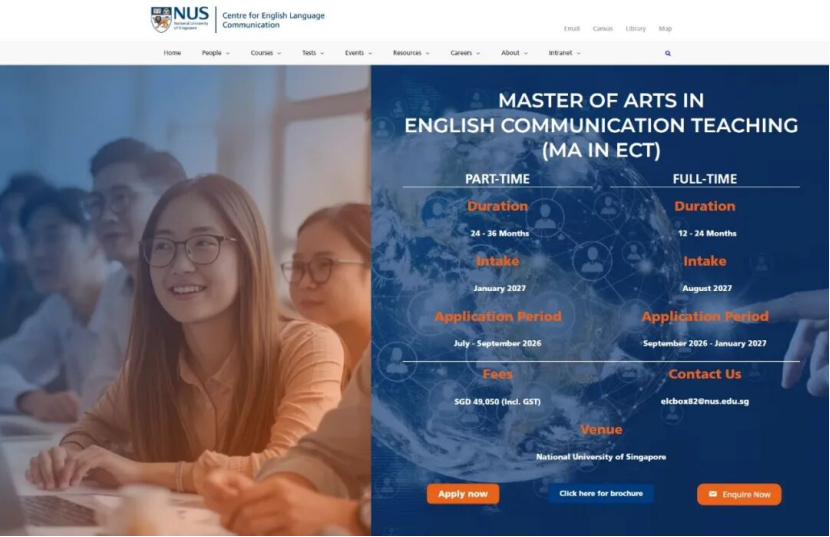Viewport: 830px width, 537px height.
Task: Open the Canvas link
Action: 602,29
